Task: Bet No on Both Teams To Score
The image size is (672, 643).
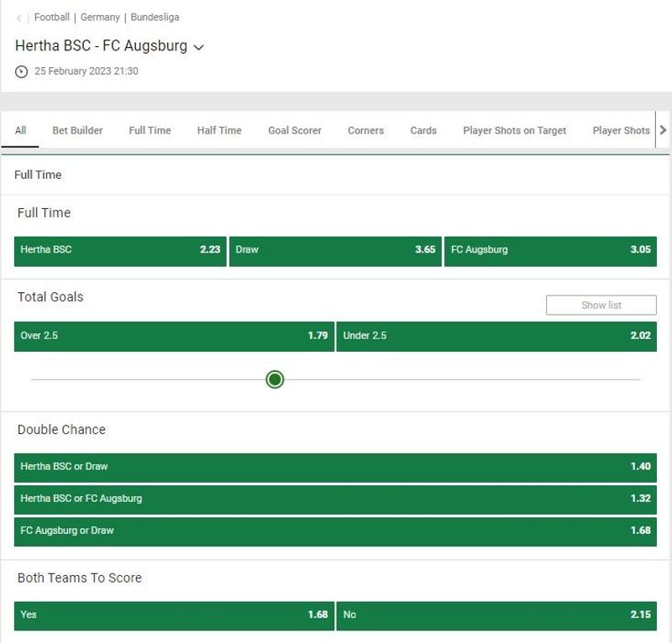Action: coord(496,616)
